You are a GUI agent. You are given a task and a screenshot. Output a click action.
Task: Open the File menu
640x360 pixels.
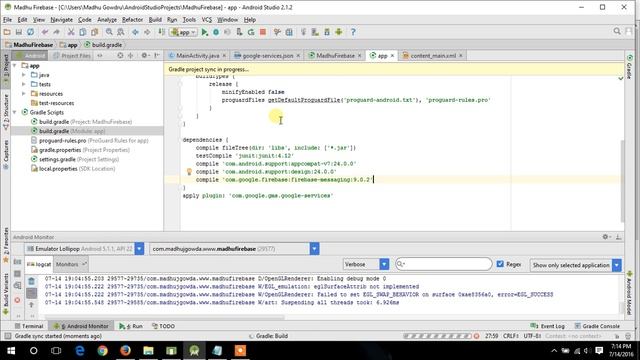click(7, 20)
